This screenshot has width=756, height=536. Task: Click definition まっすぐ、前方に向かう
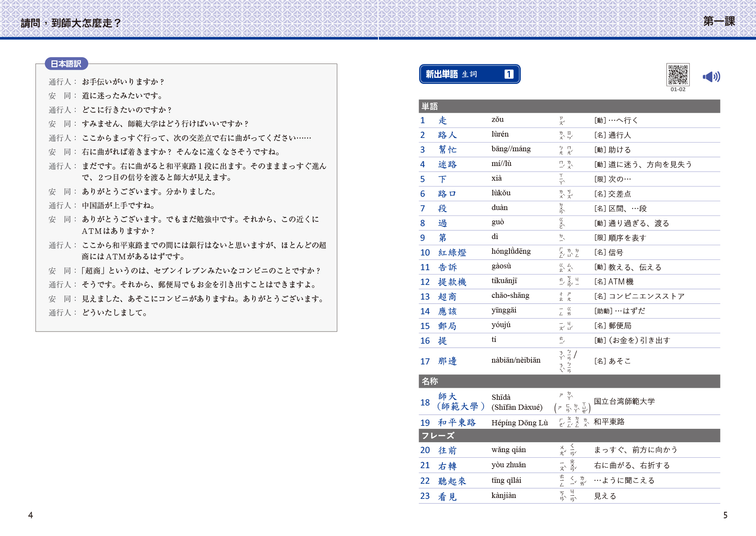click(x=635, y=450)
